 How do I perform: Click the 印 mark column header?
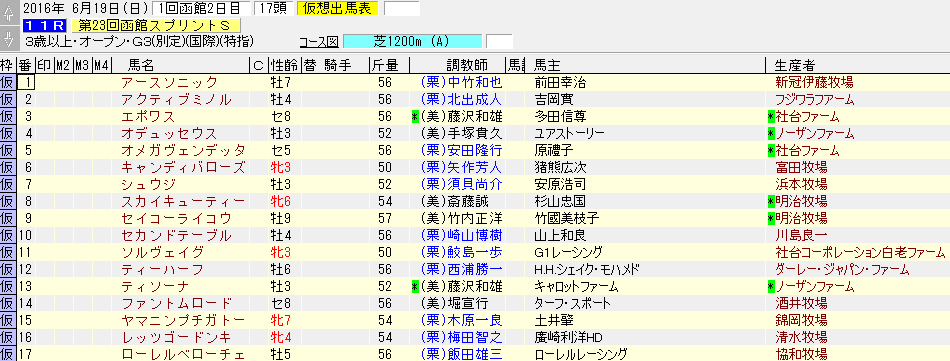tap(44, 65)
